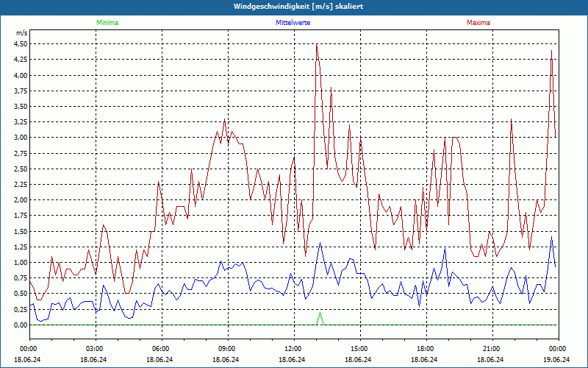The image size is (588, 368).
Task: Click the blue Mittelwerte peak near midnight end
Action: click(x=551, y=237)
